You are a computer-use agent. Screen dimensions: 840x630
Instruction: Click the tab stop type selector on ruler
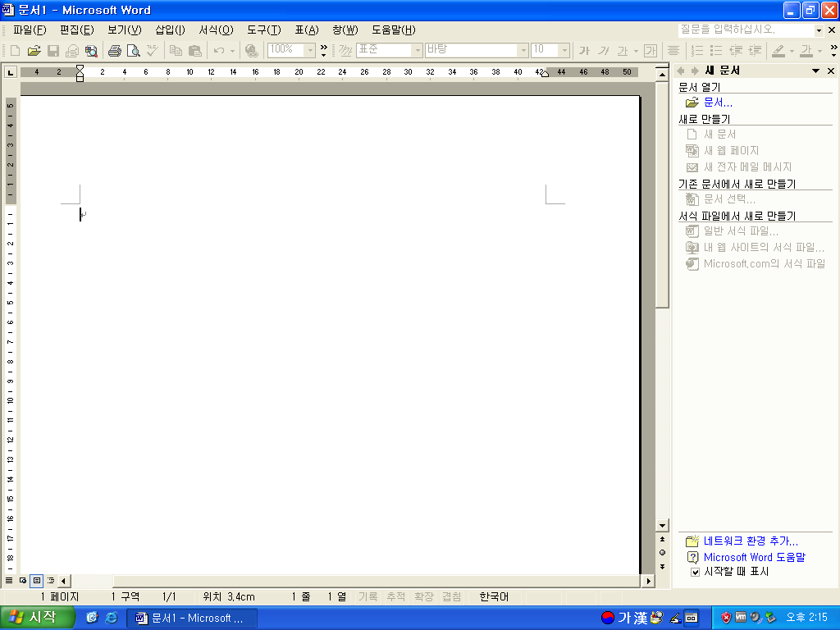[x=10, y=72]
